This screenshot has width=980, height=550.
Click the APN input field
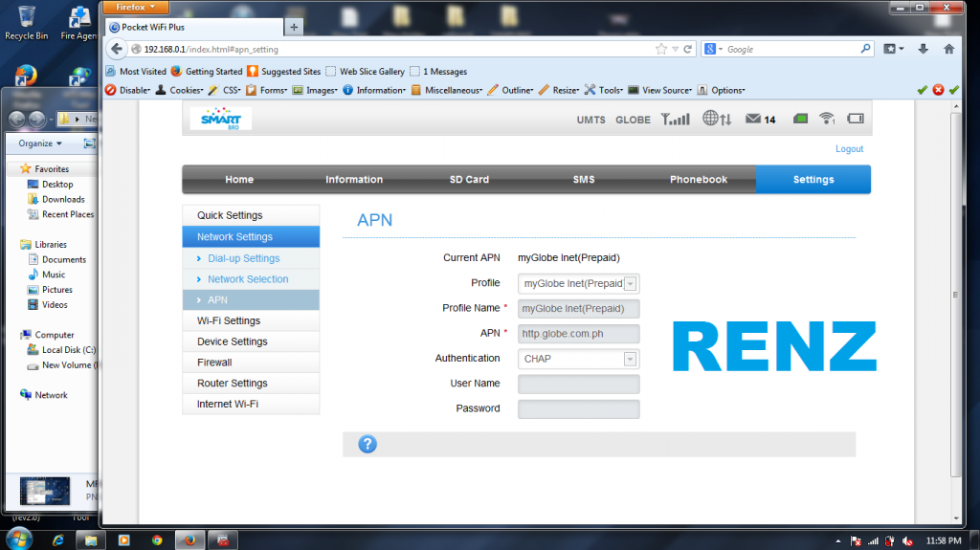click(579, 334)
